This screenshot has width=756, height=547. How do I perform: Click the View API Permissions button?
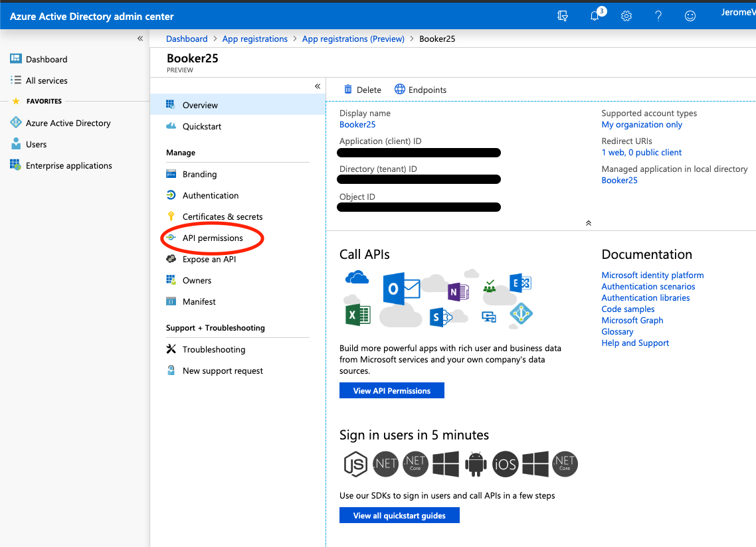tap(391, 390)
